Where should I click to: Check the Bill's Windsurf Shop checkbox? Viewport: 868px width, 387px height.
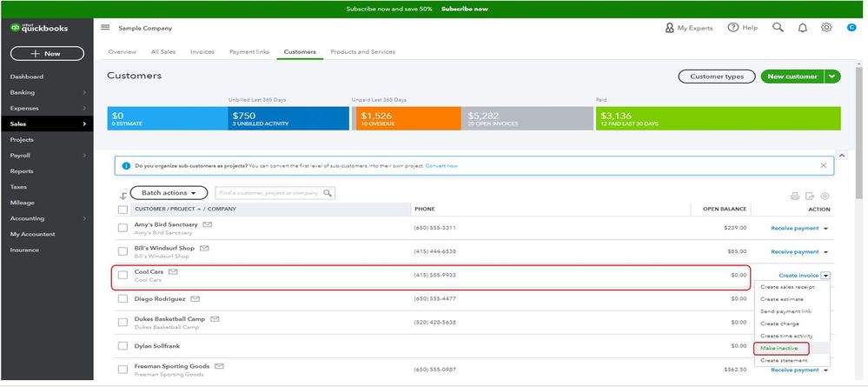tap(123, 251)
